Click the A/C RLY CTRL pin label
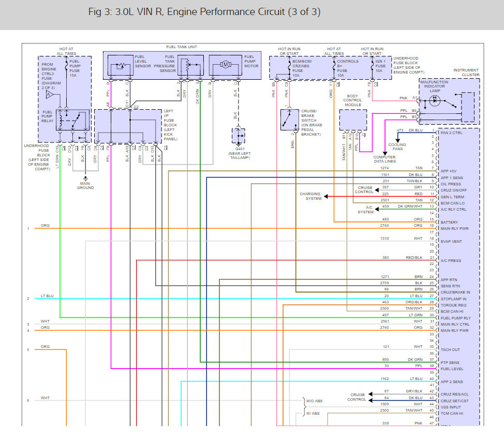This screenshot has width=504, height=438. click(x=453, y=209)
